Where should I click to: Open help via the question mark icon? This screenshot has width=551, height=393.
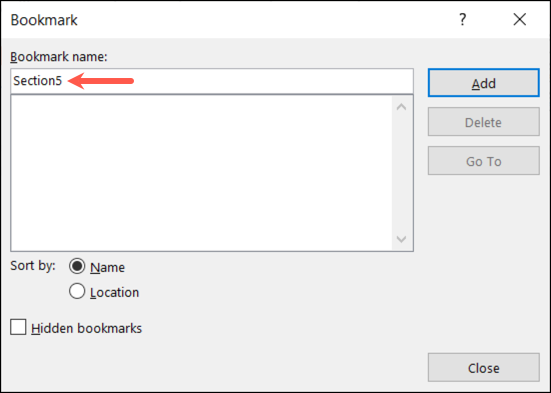tap(463, 20)
